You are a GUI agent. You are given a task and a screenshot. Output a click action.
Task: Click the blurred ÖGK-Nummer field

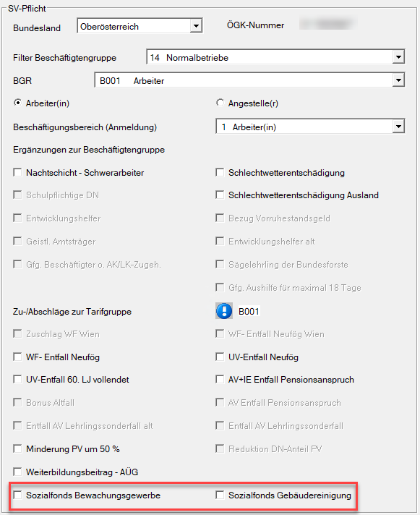(x=327, y=25)
